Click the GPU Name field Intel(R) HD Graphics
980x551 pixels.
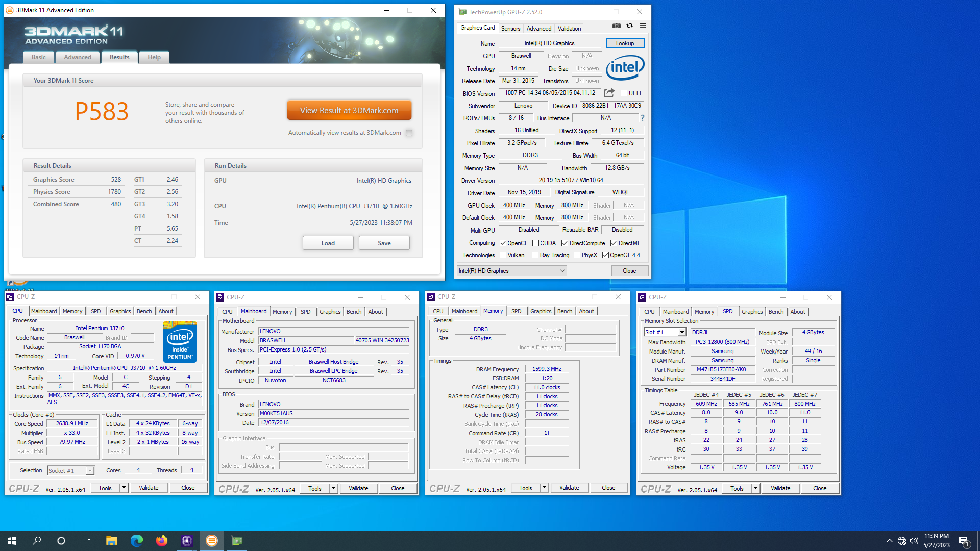[x=549, y=43]
